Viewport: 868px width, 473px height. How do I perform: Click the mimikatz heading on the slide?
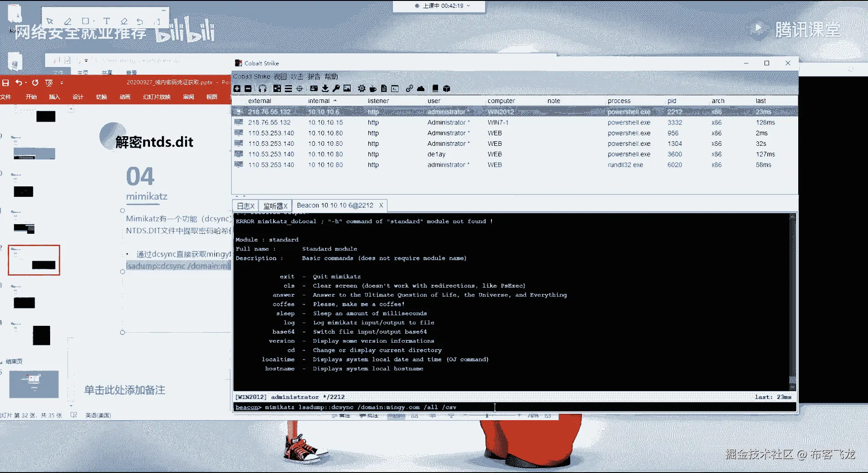(147, 196)
